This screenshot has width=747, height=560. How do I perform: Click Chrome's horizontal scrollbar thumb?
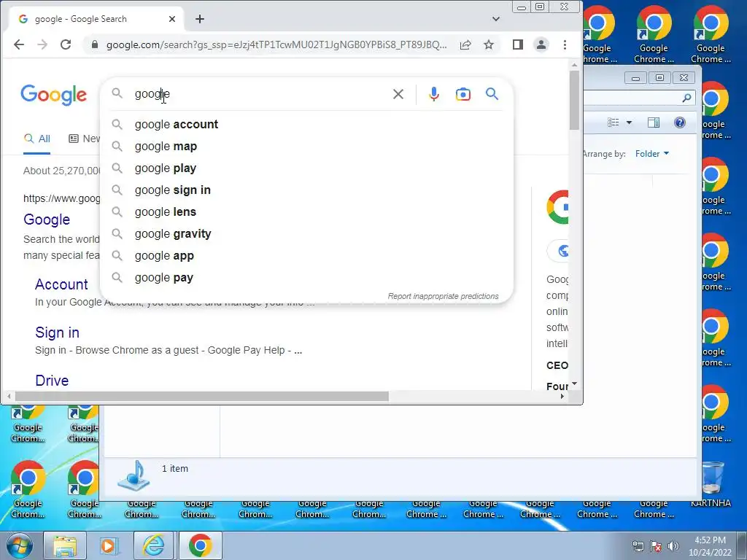pos(201,396)
